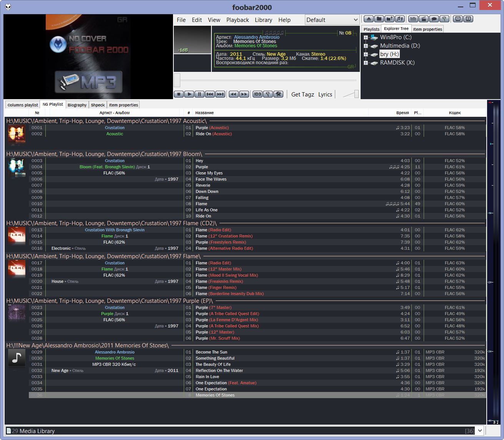Click the clapperboard toolbar icon
The width and height of the screenshot is (504, 440).
pos(424,19)
